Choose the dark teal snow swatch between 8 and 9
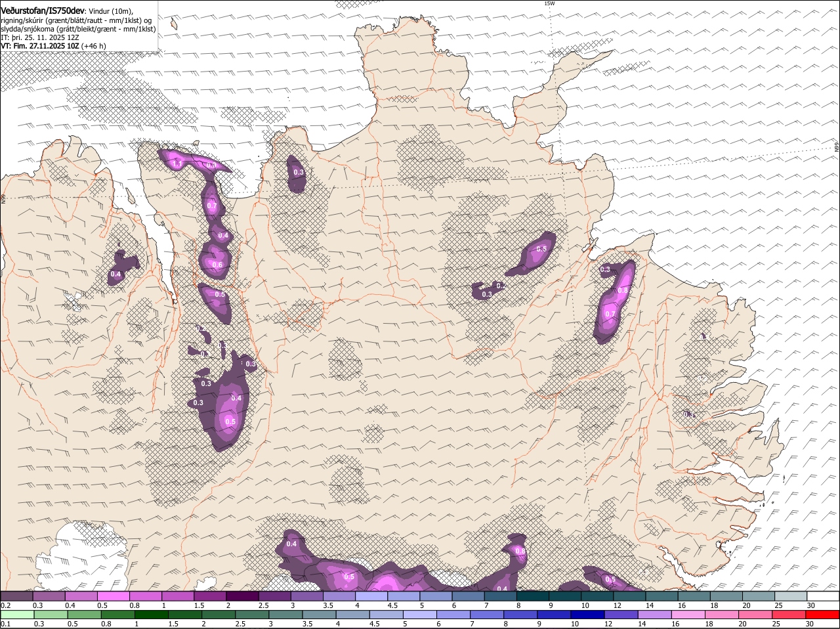Screen dimensions: 840x629 click(x=532, y=596)
